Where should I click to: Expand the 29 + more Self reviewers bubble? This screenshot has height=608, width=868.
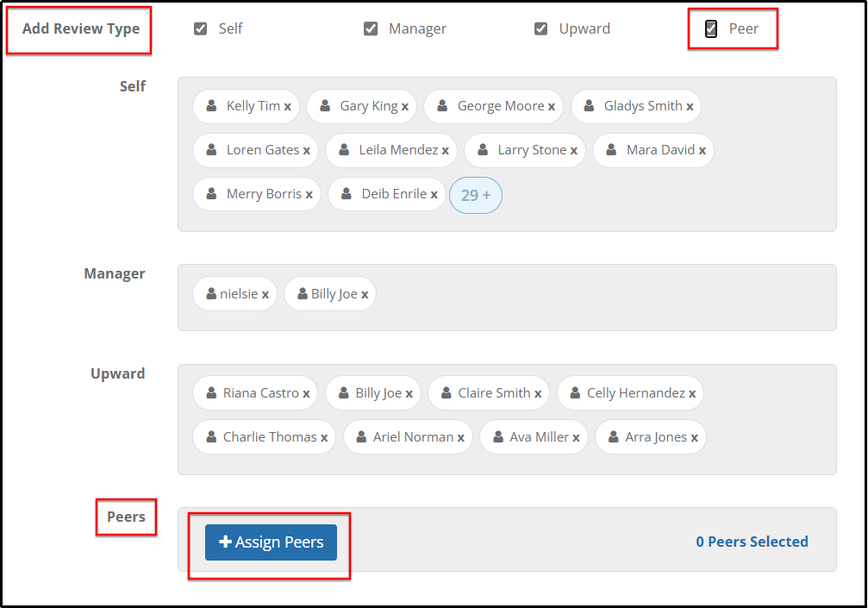[x=476, y=195]
